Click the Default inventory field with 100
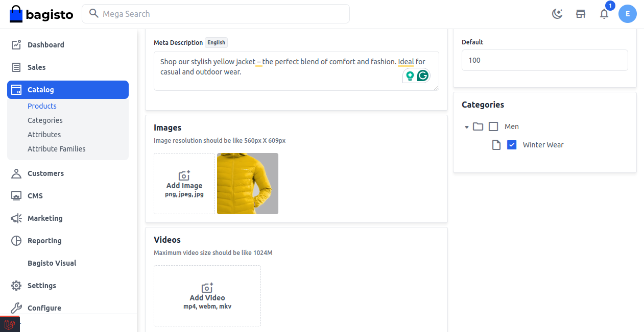The height and width of the screenshot is (332, 644). [545, 60]
